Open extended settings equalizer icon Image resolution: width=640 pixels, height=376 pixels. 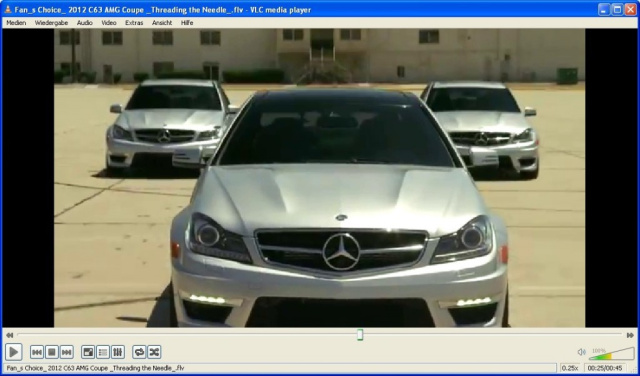tap(118, 352)
